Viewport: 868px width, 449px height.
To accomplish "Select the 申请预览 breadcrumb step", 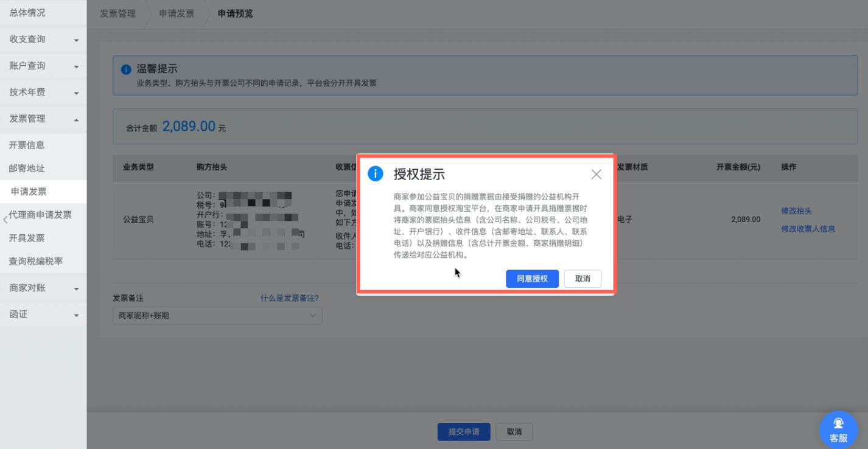I will [x=236, y=13].
